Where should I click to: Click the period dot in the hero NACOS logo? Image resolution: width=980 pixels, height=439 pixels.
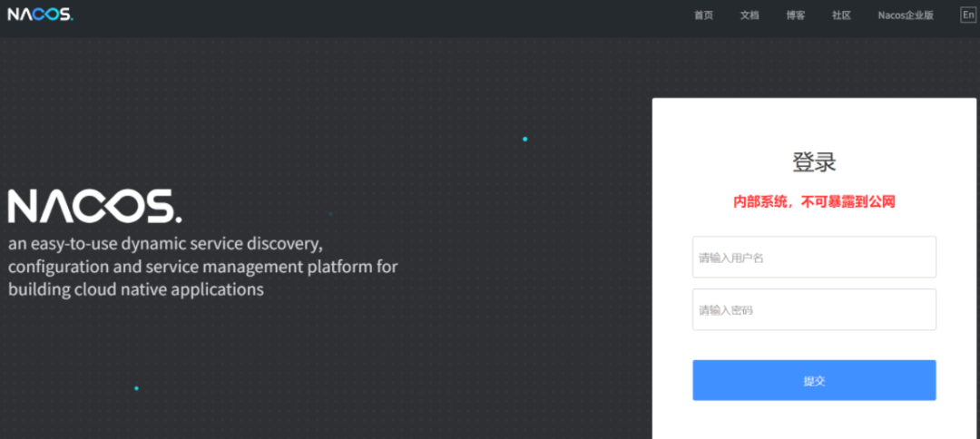pyautogui.click(x=178, y=219)
